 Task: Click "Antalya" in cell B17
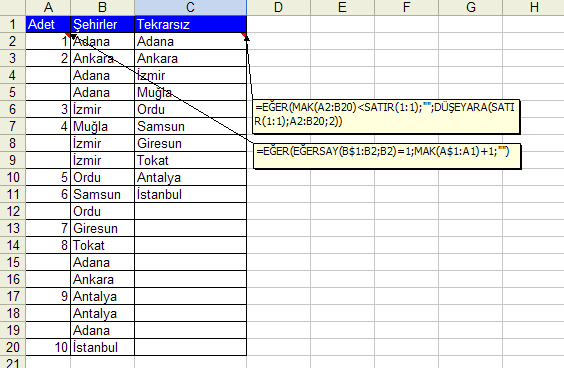(95, 297)
